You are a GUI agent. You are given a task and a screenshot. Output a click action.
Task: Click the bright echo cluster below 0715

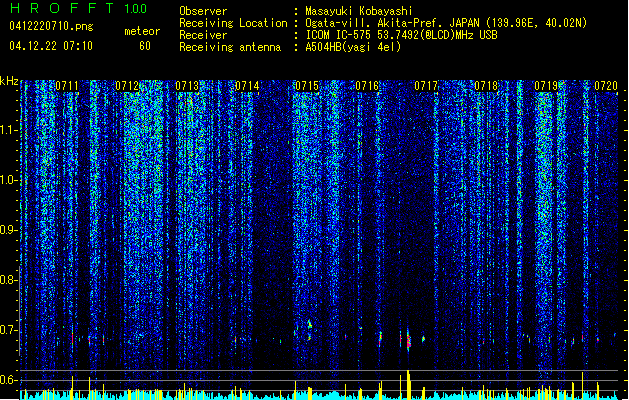[309, 324]
